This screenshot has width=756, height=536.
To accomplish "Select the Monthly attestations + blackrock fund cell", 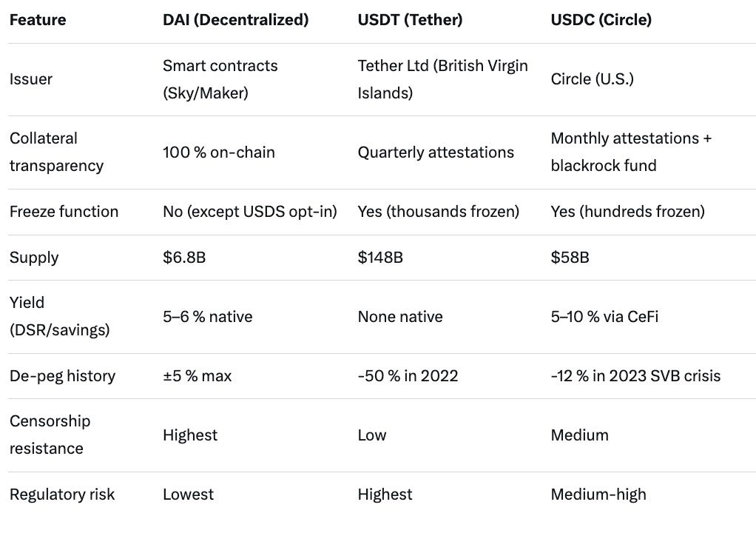I will [631, 152].
